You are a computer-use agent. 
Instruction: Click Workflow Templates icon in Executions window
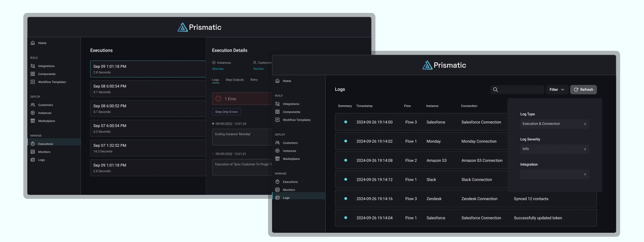tap(33, 82)
